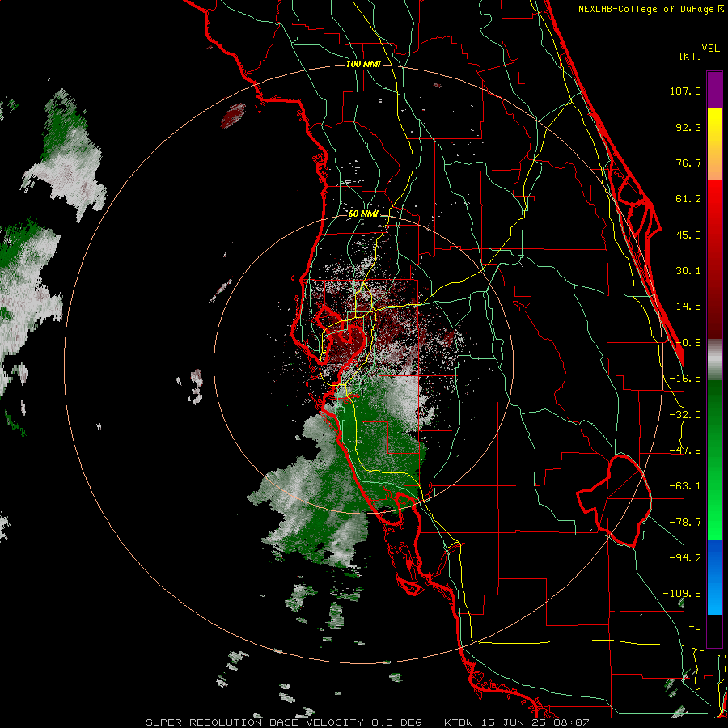Select the 45.6 scale value

pyautogui.click(x=688, y=235)
